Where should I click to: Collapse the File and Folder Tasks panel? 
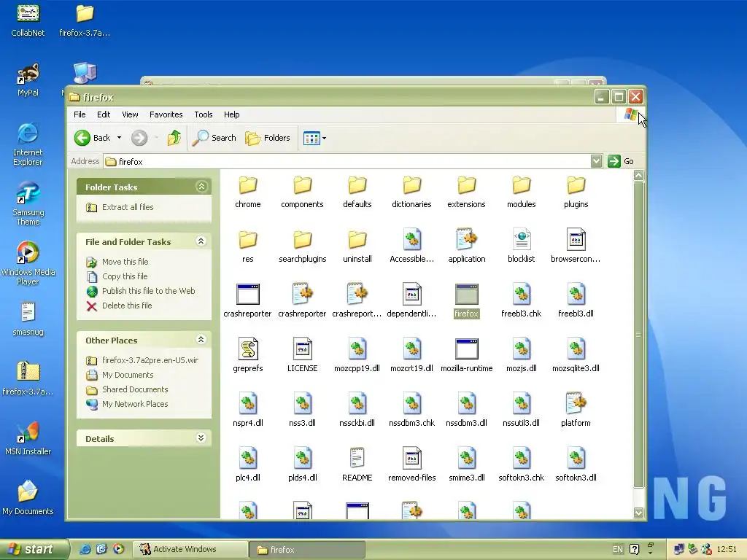click(201, 241)
